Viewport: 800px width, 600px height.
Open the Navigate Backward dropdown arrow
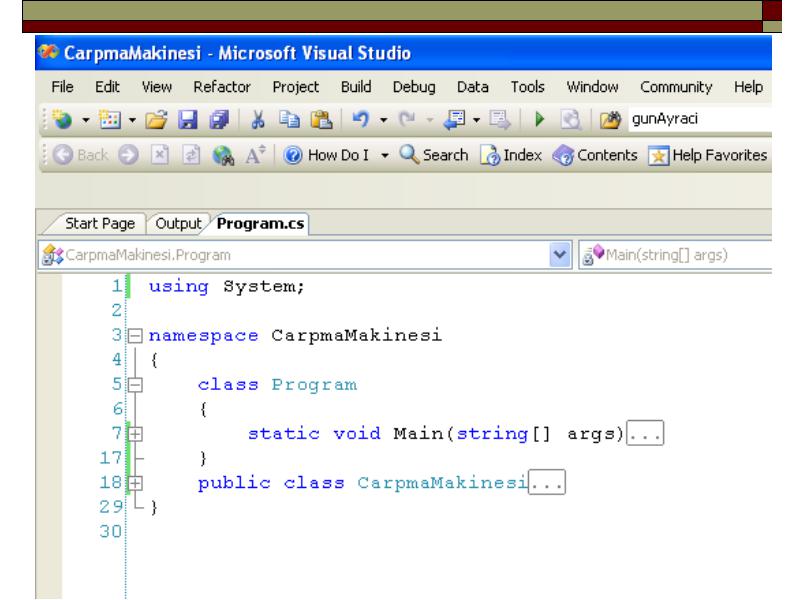click(476, 120)
